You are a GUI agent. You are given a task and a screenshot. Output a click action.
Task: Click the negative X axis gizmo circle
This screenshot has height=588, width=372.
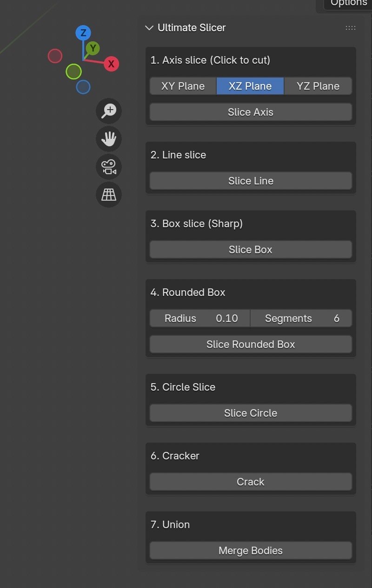(x=55, y=56)
